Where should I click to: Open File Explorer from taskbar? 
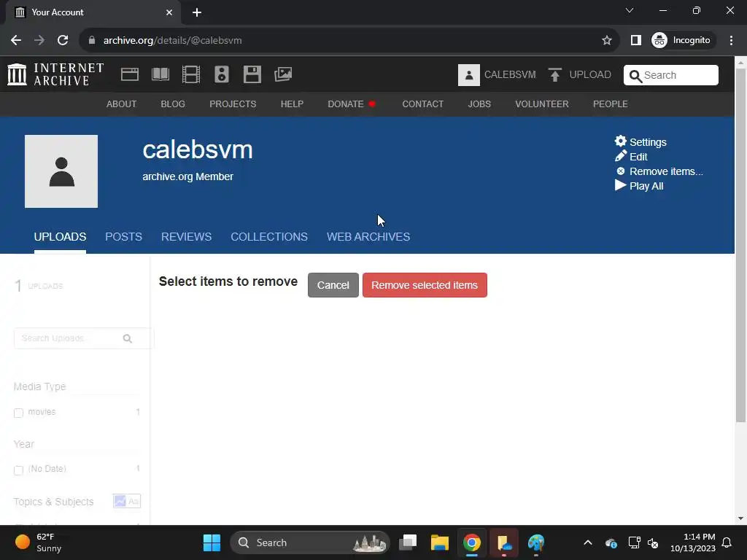pos(440,542)
